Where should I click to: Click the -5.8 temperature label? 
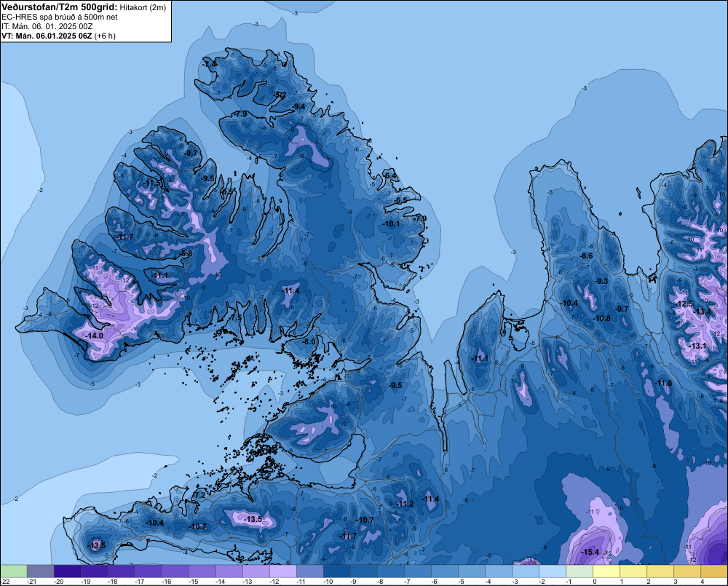tap(186, 253)
